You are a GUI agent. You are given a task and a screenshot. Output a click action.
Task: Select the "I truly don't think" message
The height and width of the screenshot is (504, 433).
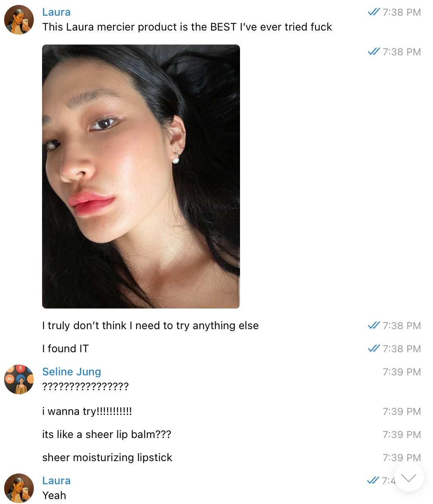[x=151, y=326]
